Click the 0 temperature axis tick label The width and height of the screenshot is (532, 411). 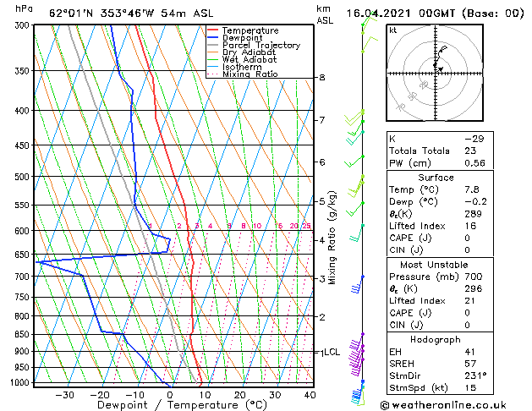[x=170, y=395]
